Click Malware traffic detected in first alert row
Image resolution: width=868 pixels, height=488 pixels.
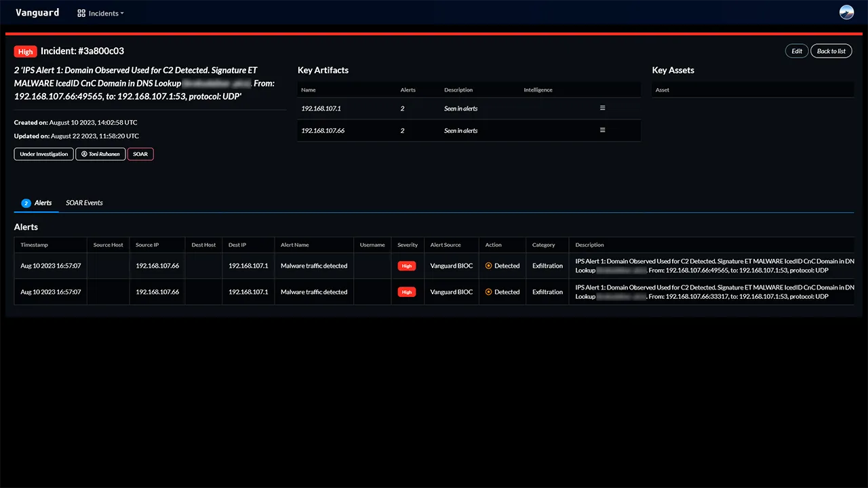pos(314,266)
